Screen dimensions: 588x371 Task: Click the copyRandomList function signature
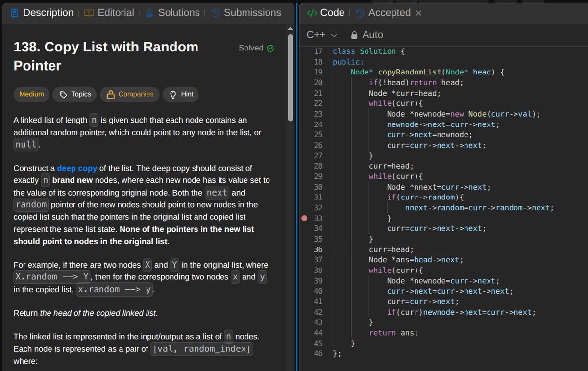tap(427, 72)
